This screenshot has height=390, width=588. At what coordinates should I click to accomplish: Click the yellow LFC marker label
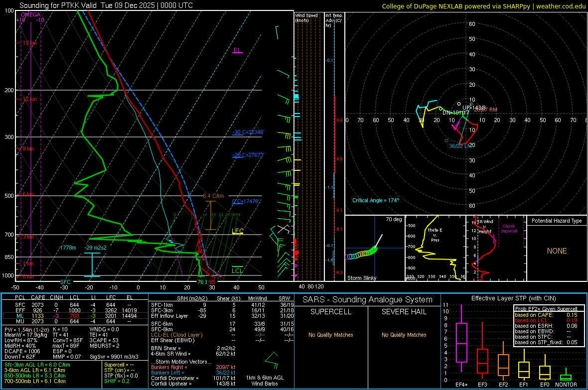pyautogui.click(x=238, y=231)
